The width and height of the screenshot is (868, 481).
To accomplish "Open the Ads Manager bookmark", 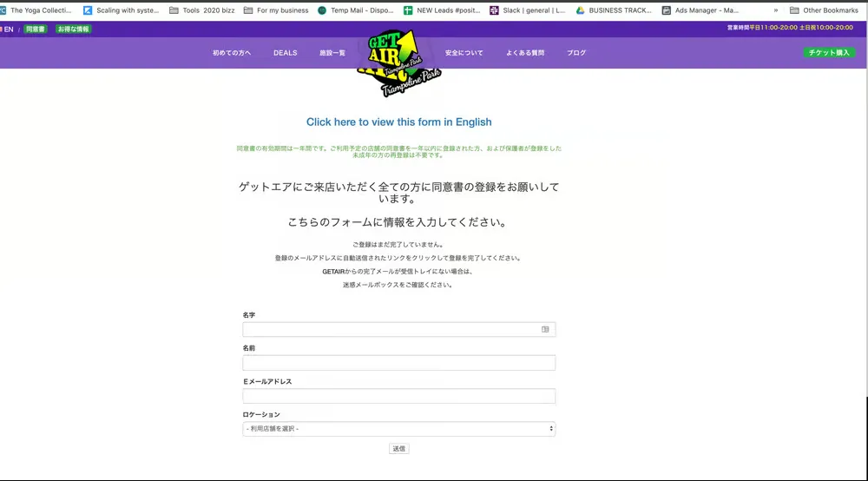I will (700, 10).
